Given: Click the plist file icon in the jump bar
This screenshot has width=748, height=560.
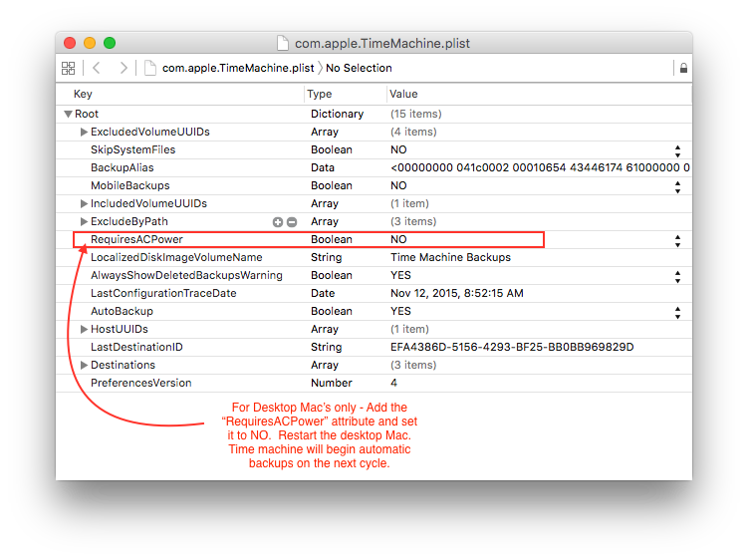Looking at the screenshot, I should (150, 69).
